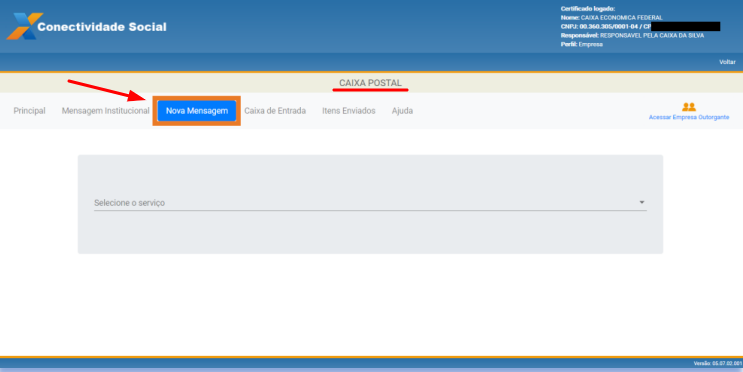Go to Caixa de Entrada tab
The height and width of the screenshot is (372, 743).
click(x=275, y=110)
